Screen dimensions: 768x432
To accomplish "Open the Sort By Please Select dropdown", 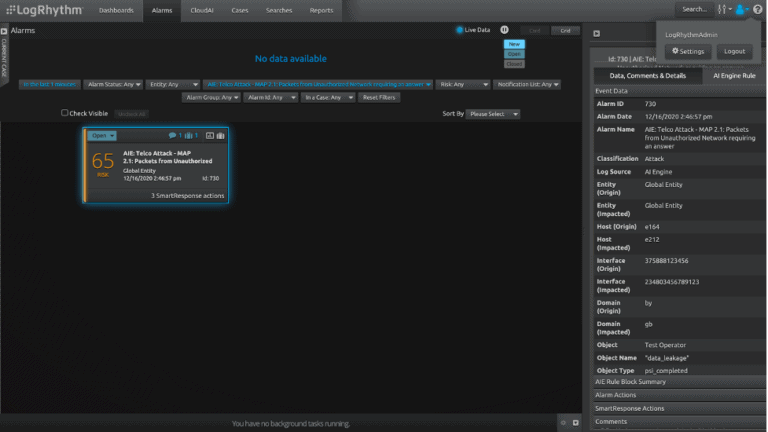I will point(494,114).
